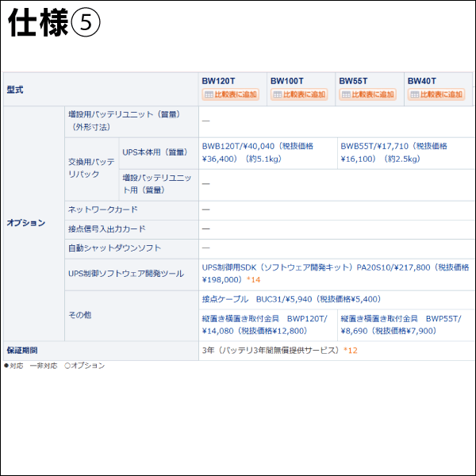The height and width of the screenshot is (476, 476).
Task: Click the 自動シャットダウンソフト row label
Action: pos(114,248)
